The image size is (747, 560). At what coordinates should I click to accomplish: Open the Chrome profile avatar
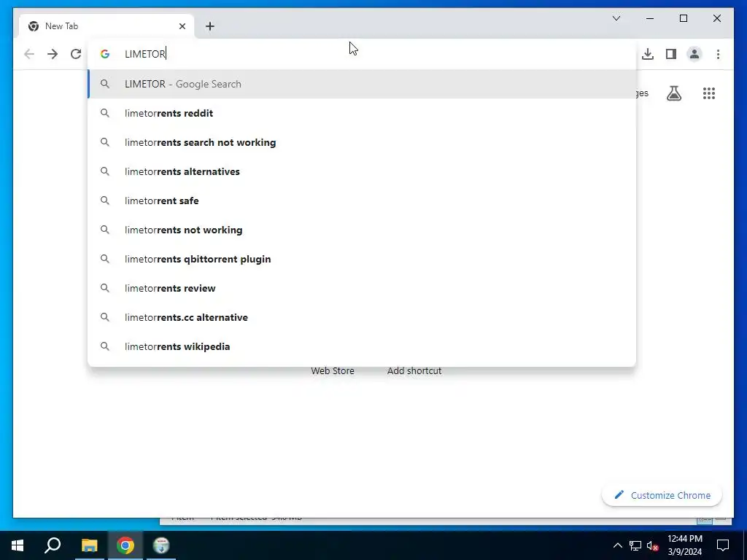694,54
